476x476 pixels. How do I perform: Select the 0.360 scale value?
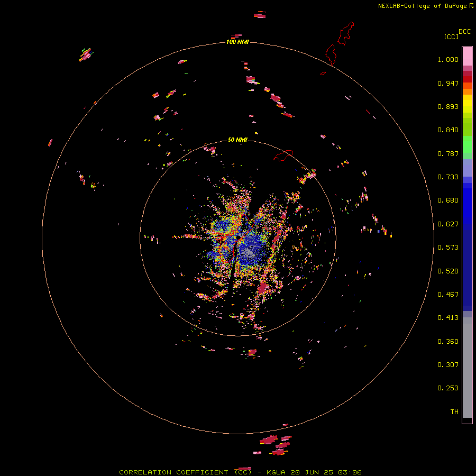[448, 342]
